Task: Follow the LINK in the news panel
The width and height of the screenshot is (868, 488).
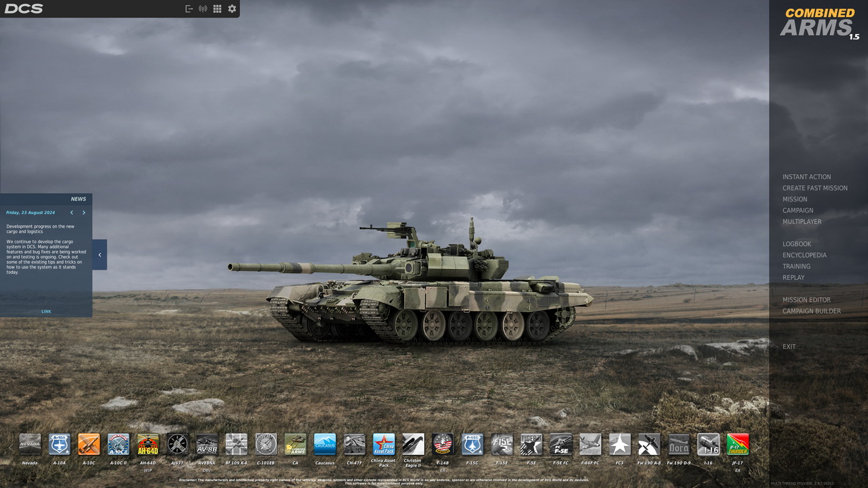Action: point(46,312)
